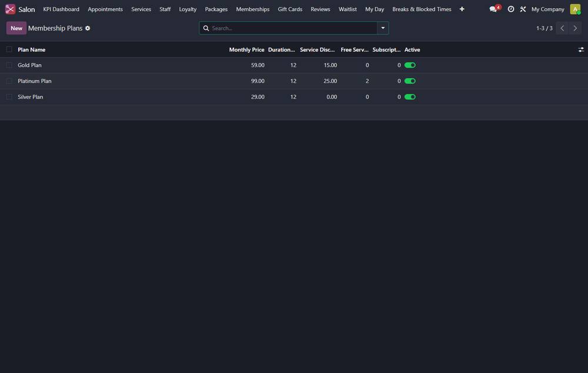Open the Platinum Plan record
This screenshot has height=373, width=588.
coord(35,81)
